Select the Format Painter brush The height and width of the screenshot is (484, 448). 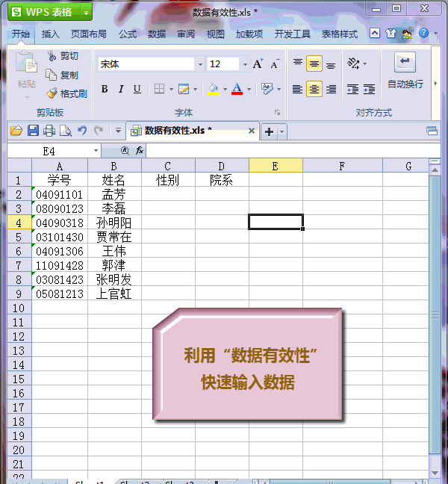point(67,93)
